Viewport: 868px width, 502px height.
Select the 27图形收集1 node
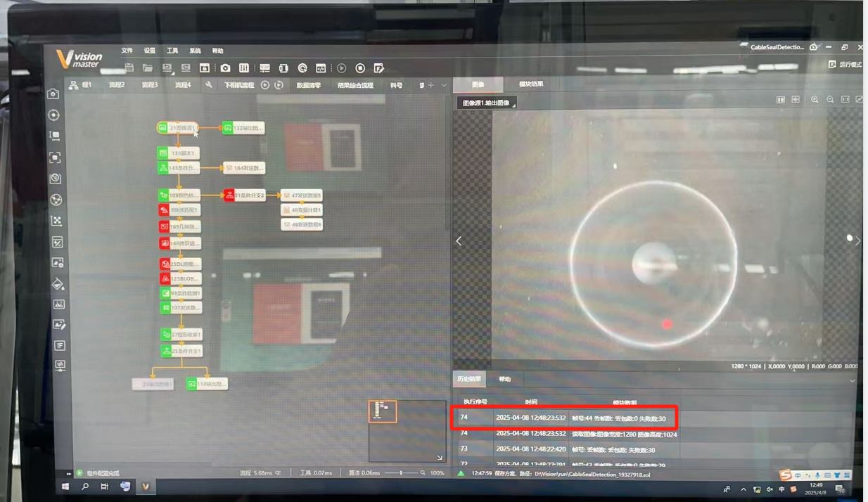181,335
